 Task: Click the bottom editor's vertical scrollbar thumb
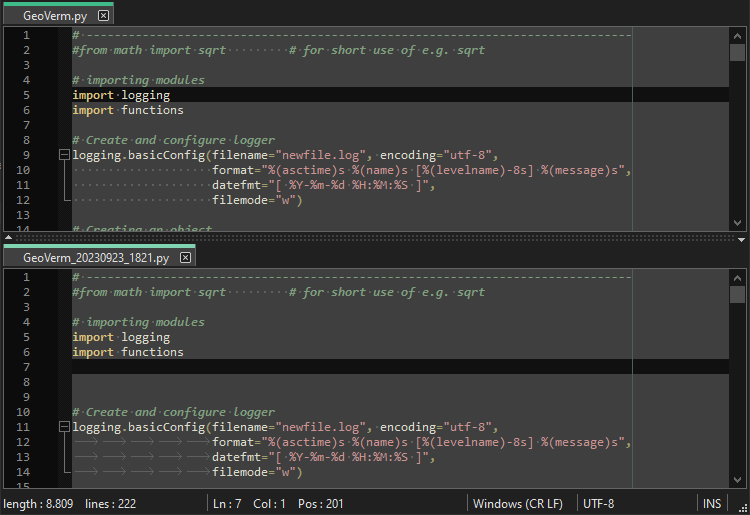tap(738, 295)
